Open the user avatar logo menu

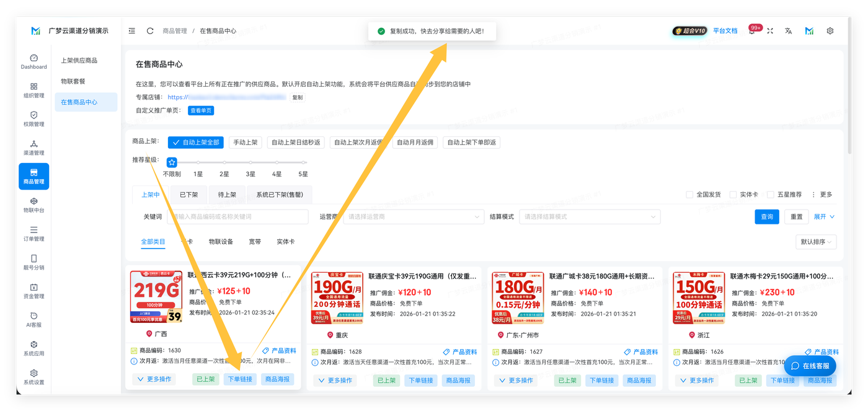pos(809,31)
